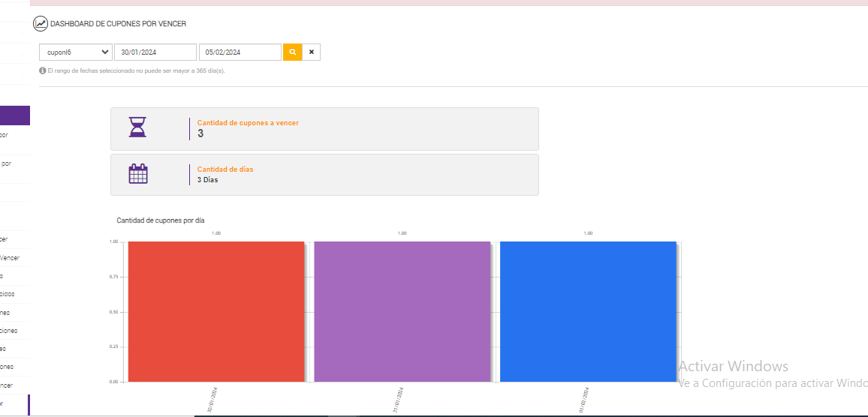Click the red bar for 30/01/2024
This screenshot has width=868, height=417.
coord(216,311)
